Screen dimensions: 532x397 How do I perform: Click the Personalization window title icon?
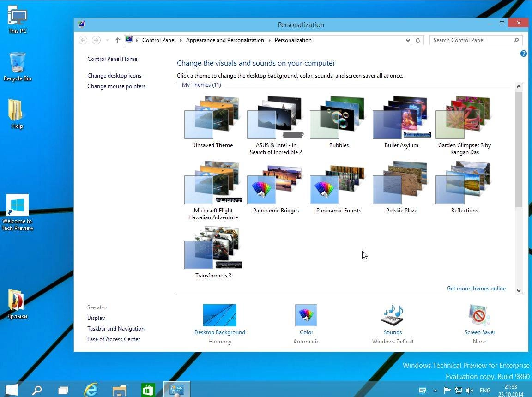coord(81,24)
